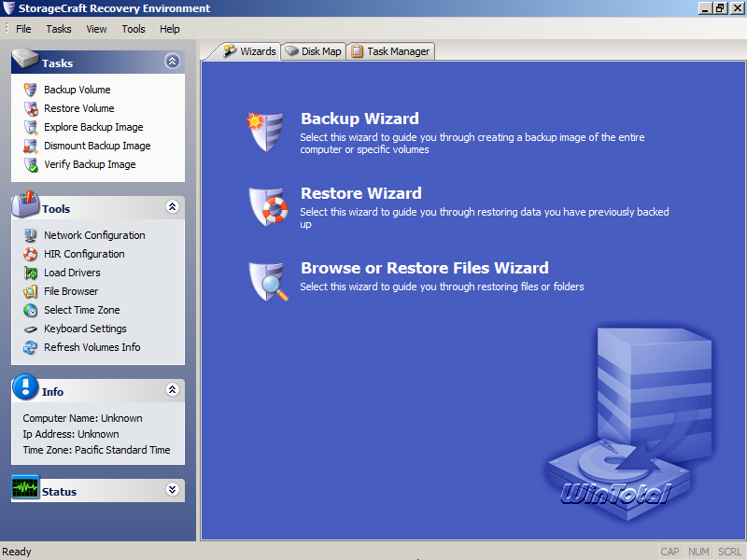Collapse the Tasks panel
Screen dimensions: 747x560
[x=172, y=61]
